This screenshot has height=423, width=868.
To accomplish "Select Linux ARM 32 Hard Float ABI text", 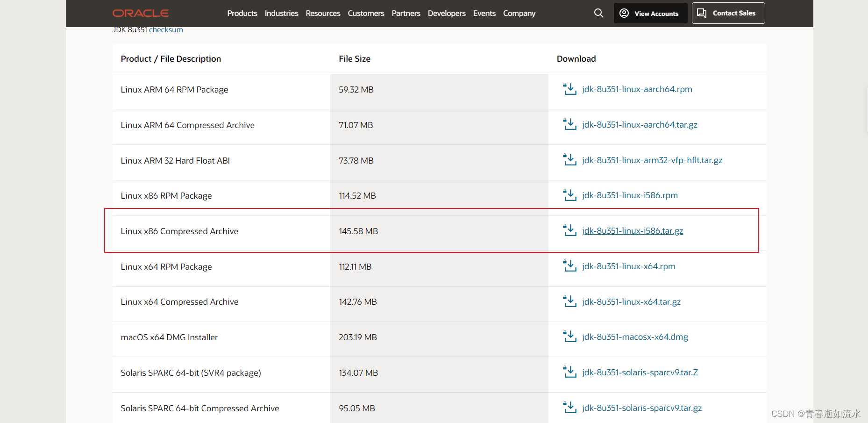I will point(175,160).
